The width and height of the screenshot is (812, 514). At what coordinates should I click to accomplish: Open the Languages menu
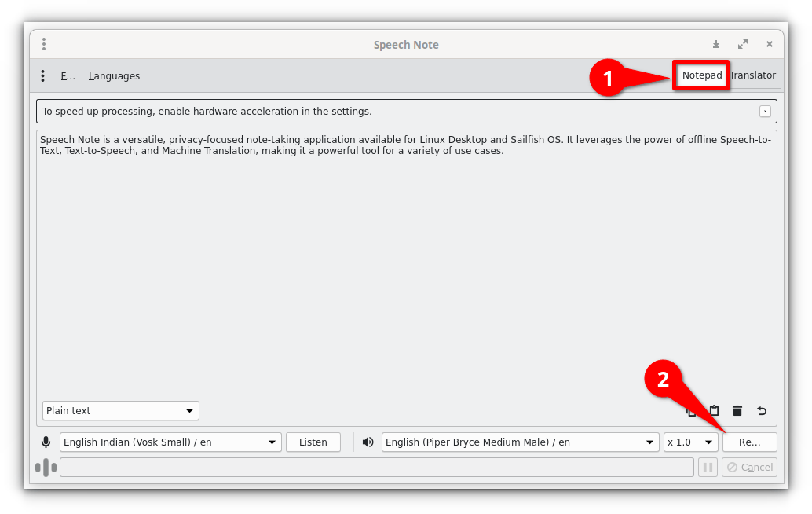[x=113, y=75]
